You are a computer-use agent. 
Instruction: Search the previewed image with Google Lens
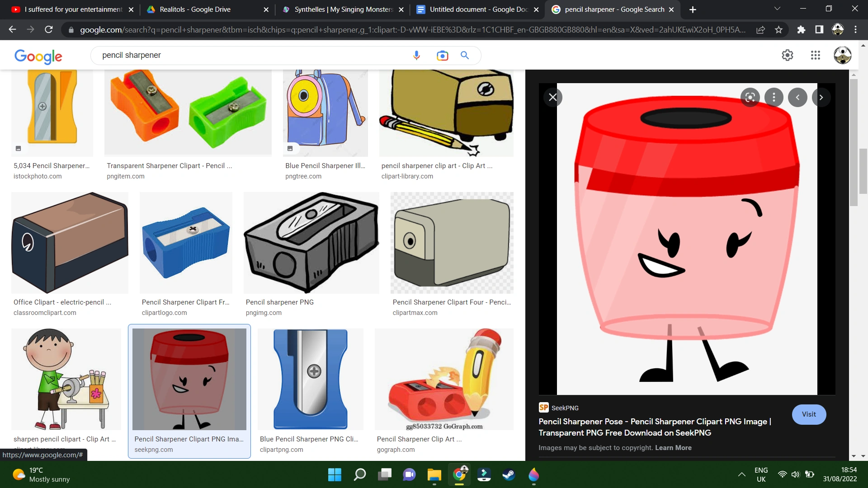(750, 97)
